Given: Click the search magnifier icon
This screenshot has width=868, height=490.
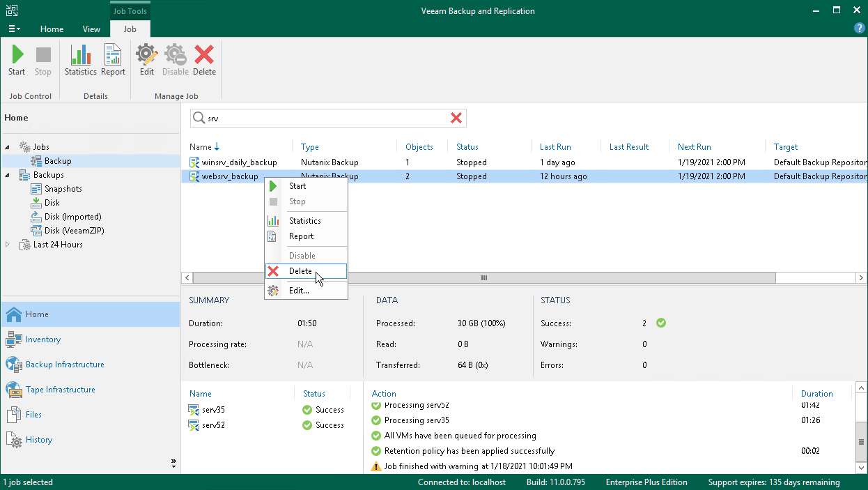Looking at the screenshot, I should [x=199, y=118].
